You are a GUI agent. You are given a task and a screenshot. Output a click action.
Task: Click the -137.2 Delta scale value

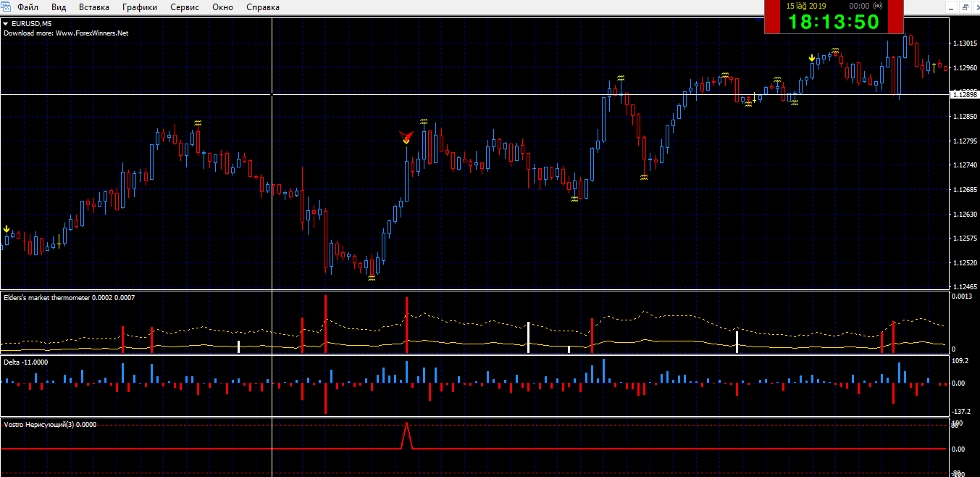point(962,411)
